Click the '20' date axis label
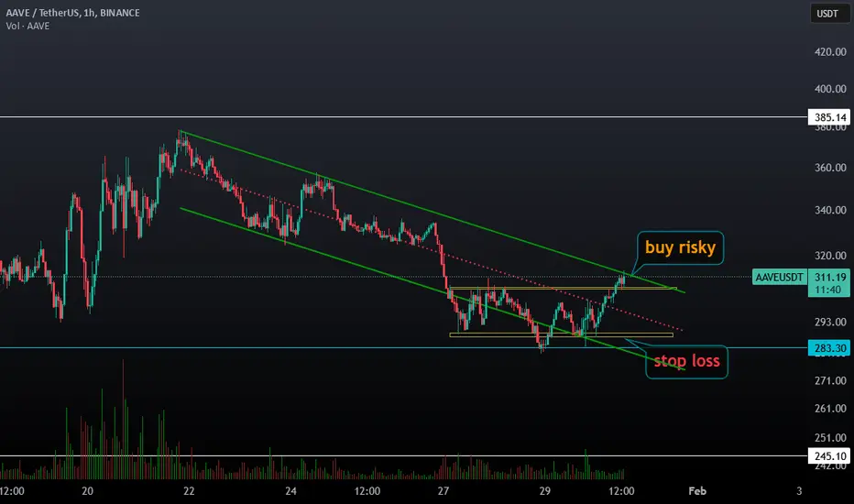854x504 pixels. coord(87,491)
